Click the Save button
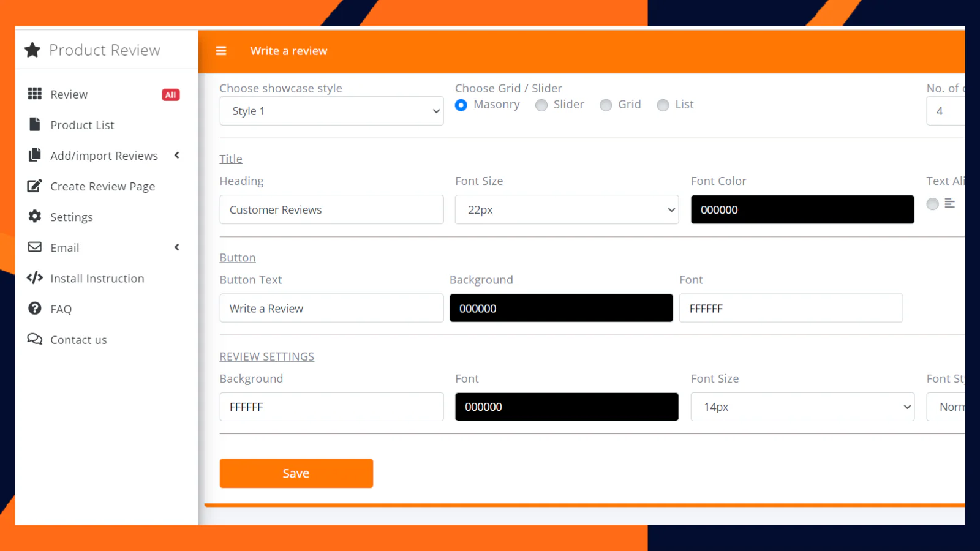Screen dimensions: 980x551 pyautogui.click(x=296, y=473)
